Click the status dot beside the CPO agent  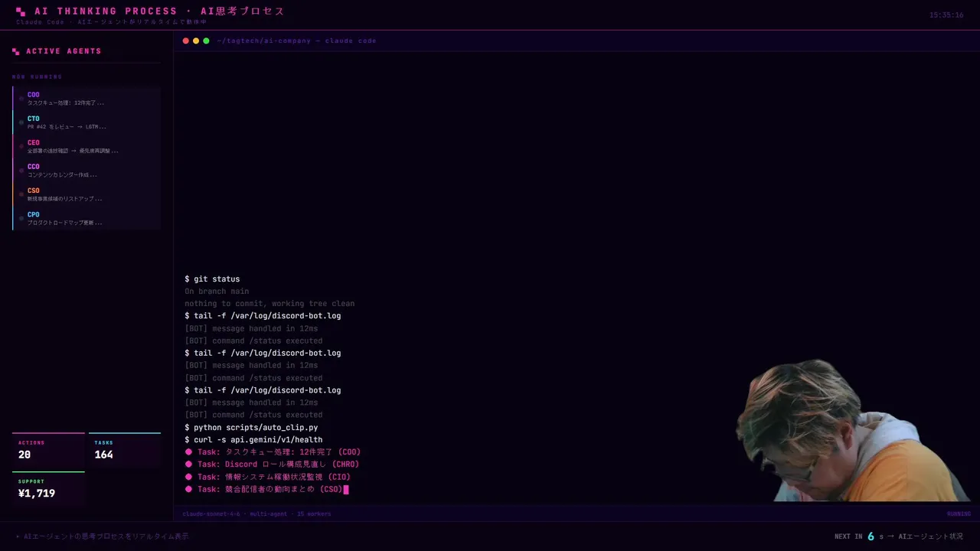pyautogui.click(x=21, y=218)
